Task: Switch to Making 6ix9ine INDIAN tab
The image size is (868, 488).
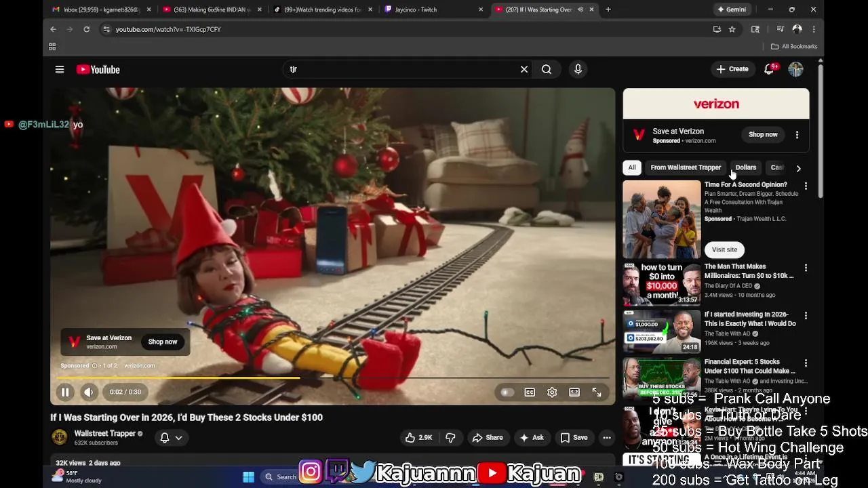Action: 211,9
